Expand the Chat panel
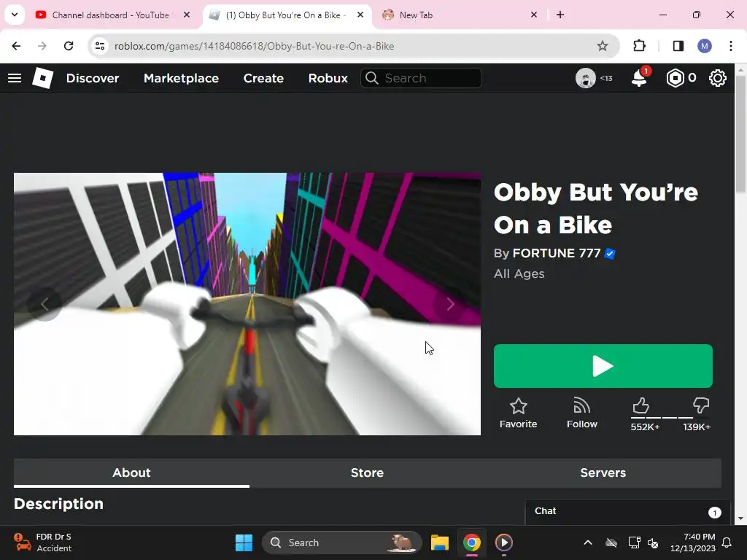The width and height of the screenshot is (747, 560). 627,512
